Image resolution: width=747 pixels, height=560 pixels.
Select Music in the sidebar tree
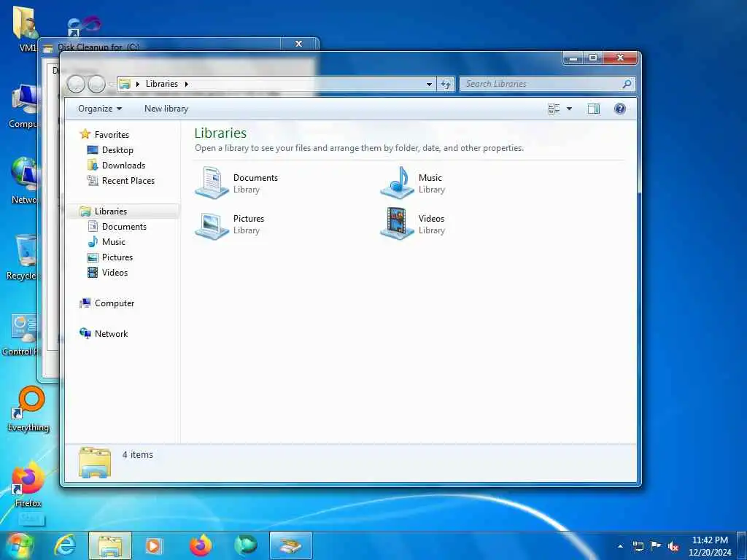(x=107, y=242)
